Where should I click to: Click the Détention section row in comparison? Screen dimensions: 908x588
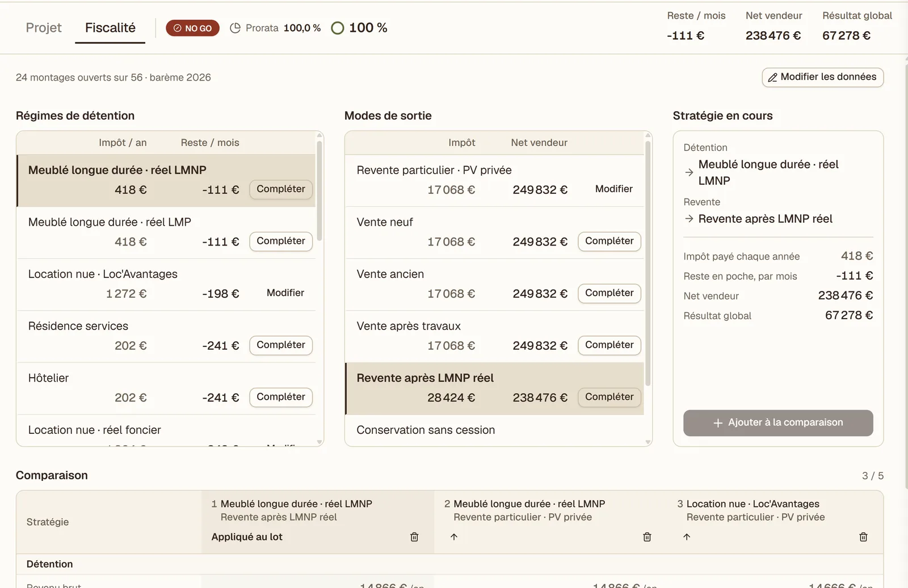pyautogui.click(x=449, y=564)
